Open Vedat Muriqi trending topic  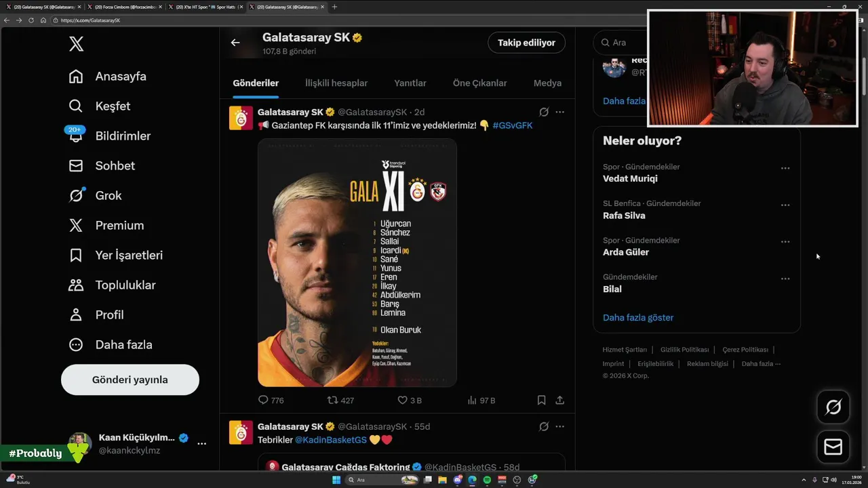(x=630, y=179)
